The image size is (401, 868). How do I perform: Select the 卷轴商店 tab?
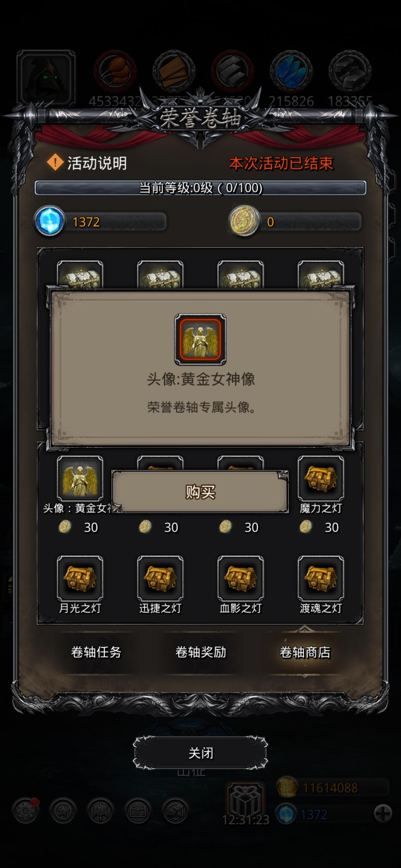[x=305, y=652]
